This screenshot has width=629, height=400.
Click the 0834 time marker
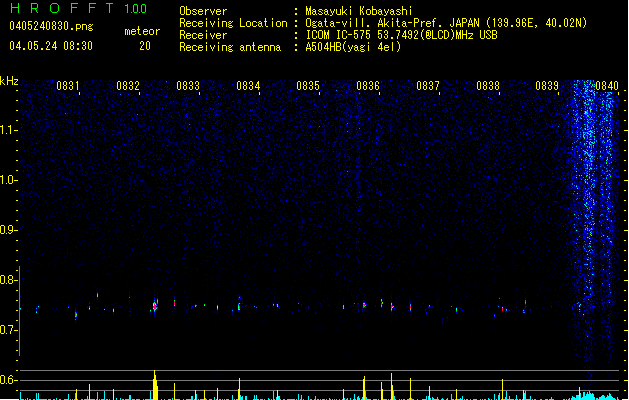pyautogui.click(x=248, y=86)
